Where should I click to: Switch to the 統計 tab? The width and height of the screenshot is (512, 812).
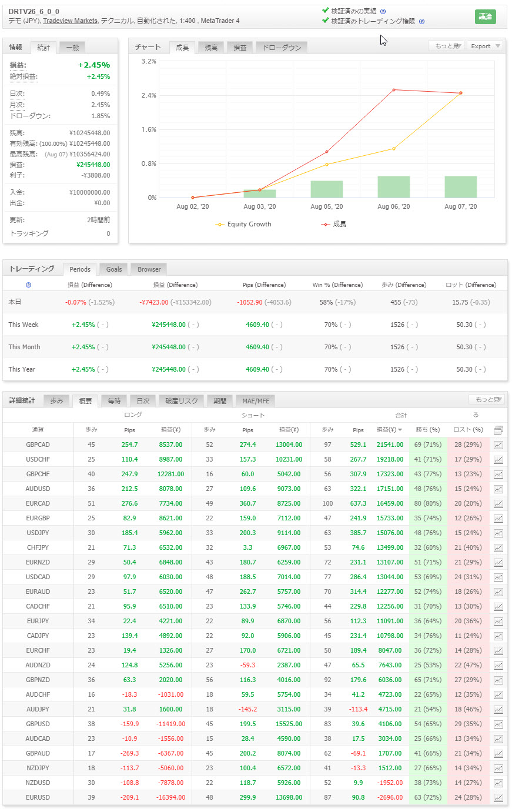coord(43,47)
